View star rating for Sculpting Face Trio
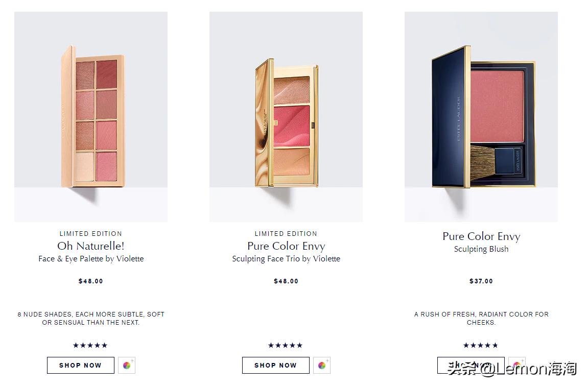Image resolution: width=588 pixels, height=387 pixels. point(286,345)
